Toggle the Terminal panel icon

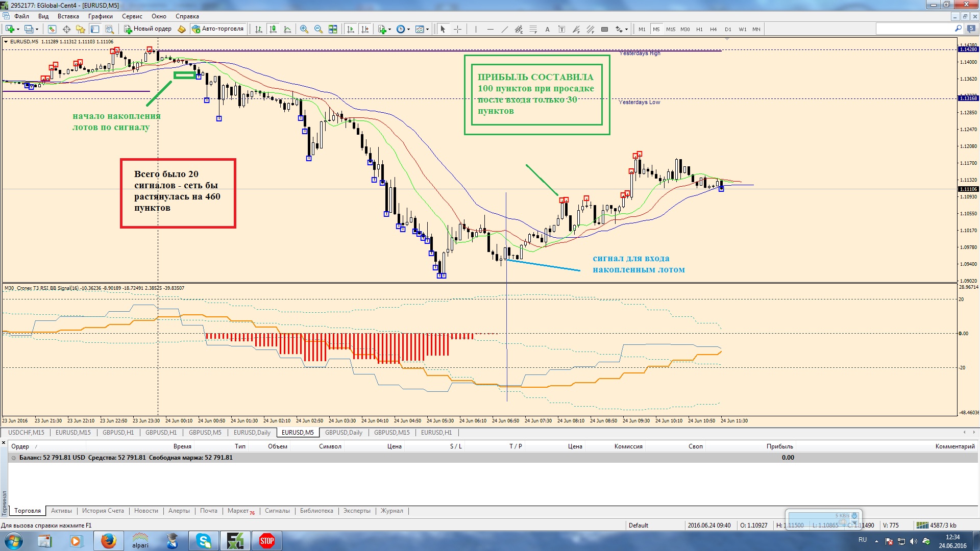coord(95,29)
